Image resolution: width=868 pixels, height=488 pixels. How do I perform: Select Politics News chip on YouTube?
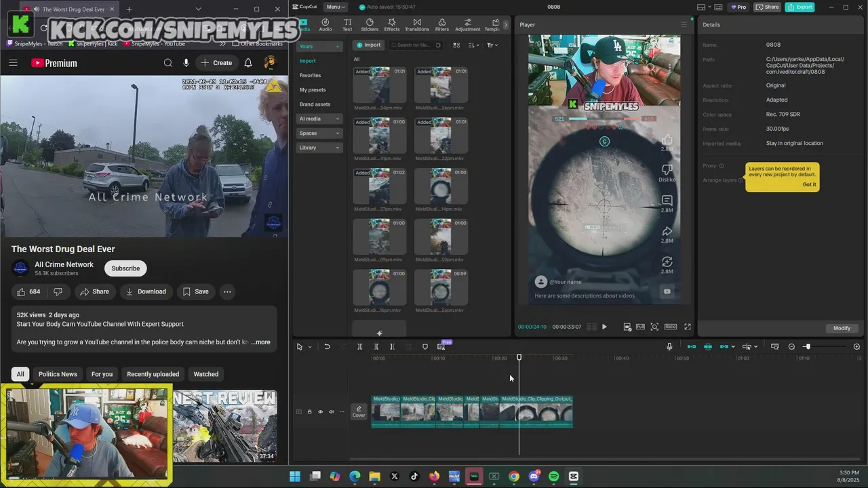[x=58, y=374]
